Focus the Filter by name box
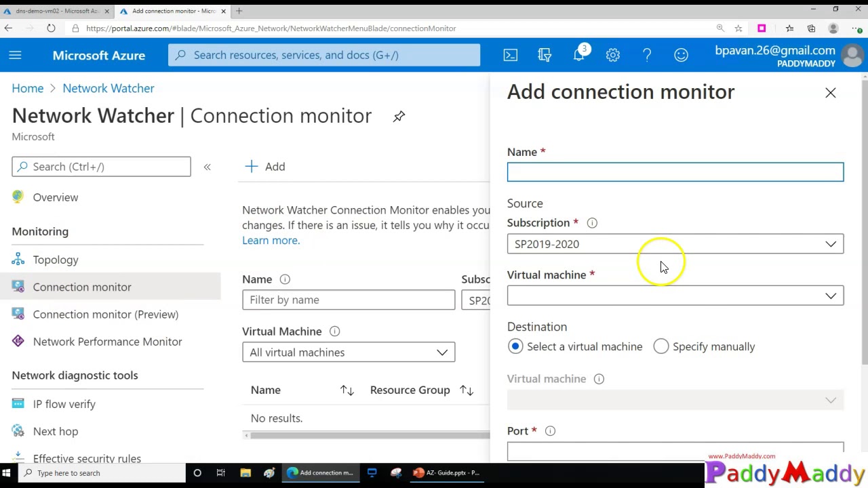The height and width of the screenshot is (488, 868). (x=349, y=300)
